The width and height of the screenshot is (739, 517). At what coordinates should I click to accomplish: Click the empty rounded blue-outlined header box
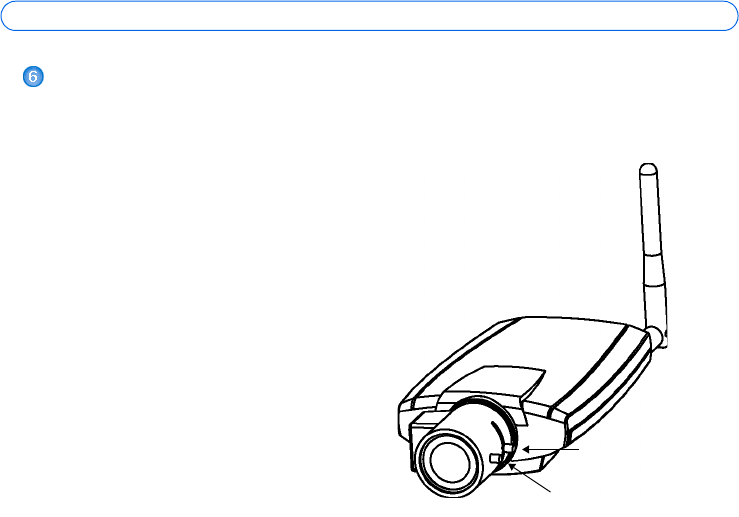[369, 16]
